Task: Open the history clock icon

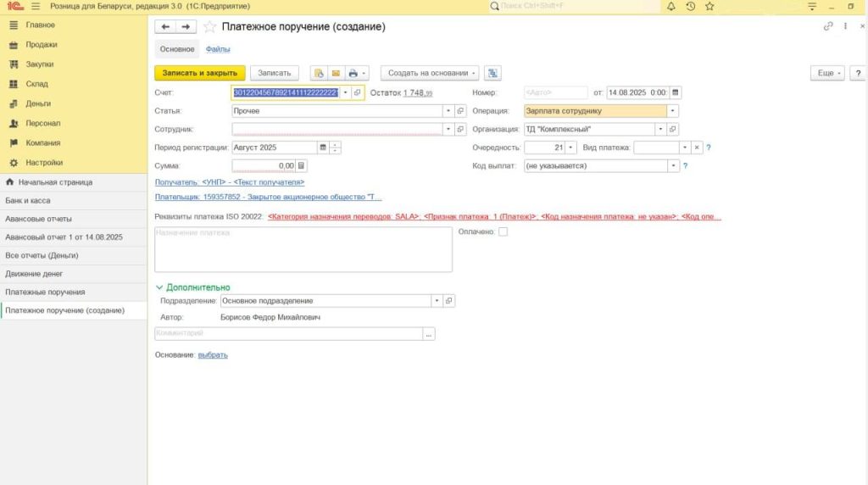Action: click(x=691, y=7)
